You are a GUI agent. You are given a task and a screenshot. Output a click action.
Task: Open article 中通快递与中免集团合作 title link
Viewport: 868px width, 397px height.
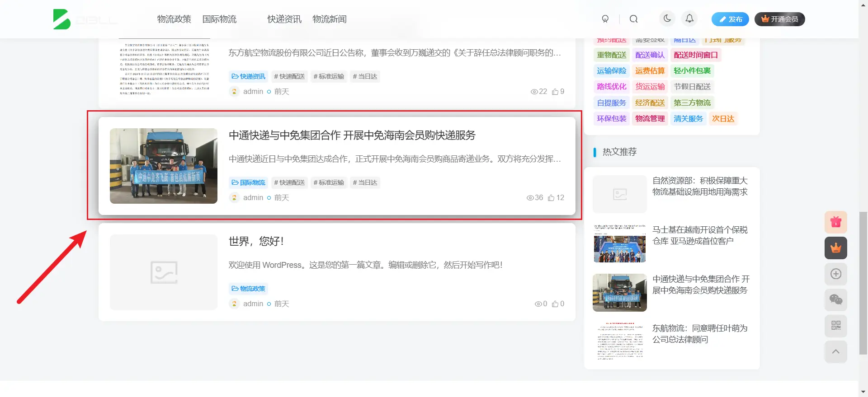tap(352, 135)
